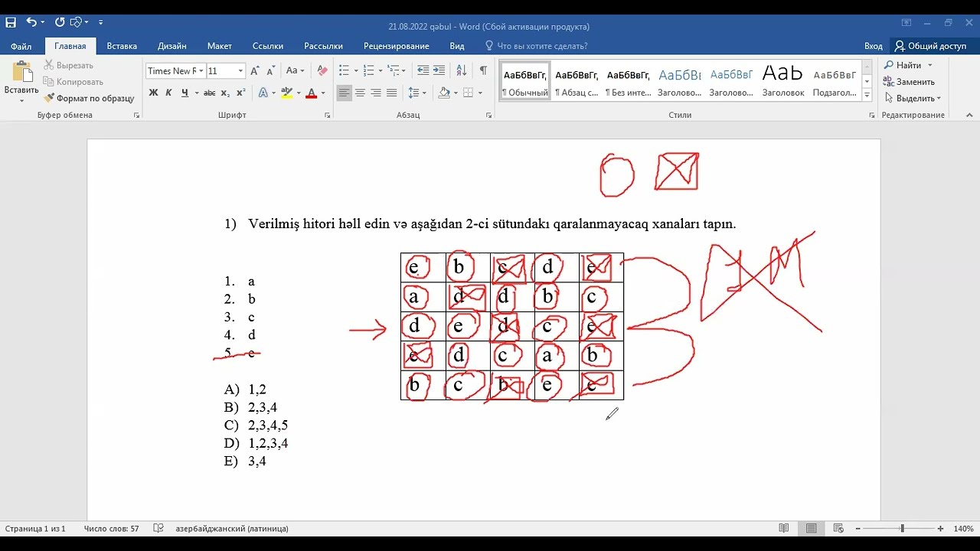Switch to the Ссылки ribbon tab
Screen dimensions: 980x551
click(268, 46)
